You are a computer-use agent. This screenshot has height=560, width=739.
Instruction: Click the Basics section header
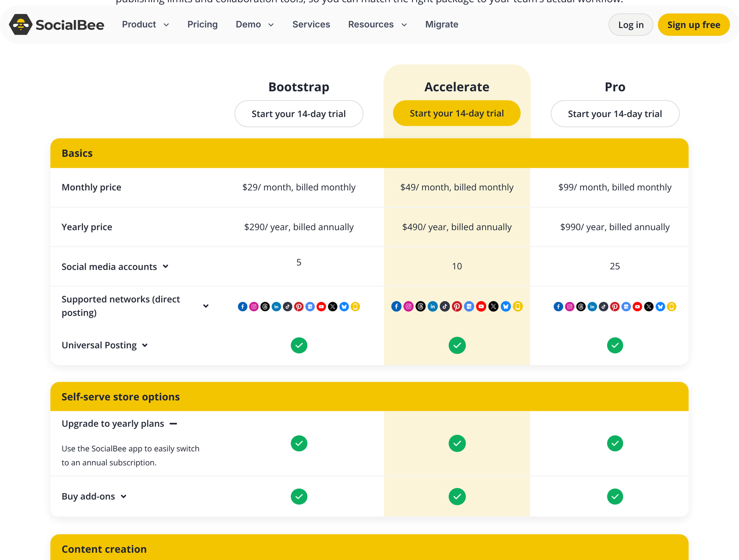369,153
